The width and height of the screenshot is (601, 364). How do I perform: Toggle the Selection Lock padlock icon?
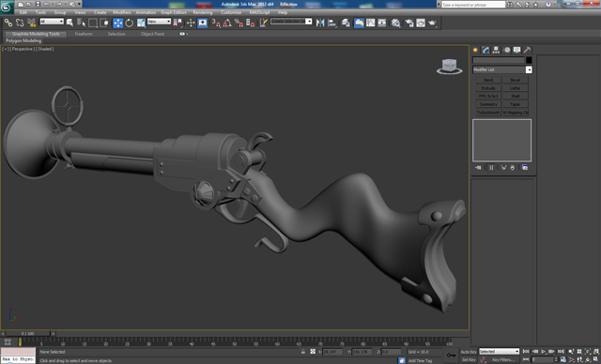[303, 352]
